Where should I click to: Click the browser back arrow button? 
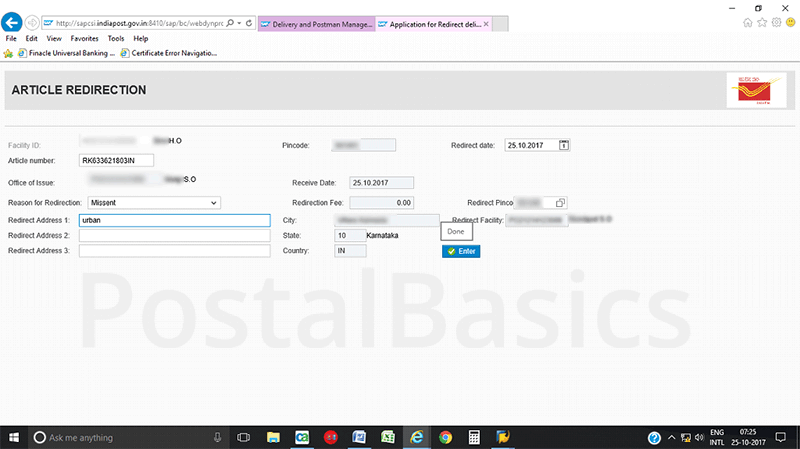point(14,22)
